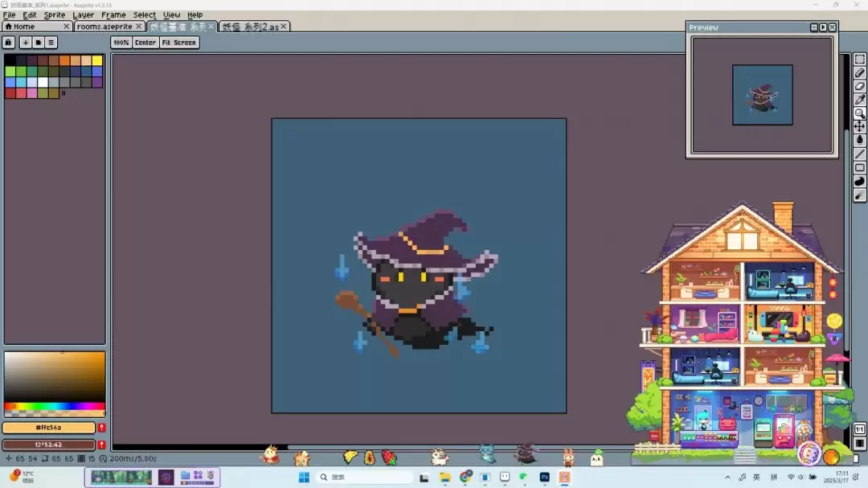Choose the Line tool
This screenshot has width=868, height=488.
(859, 154)
